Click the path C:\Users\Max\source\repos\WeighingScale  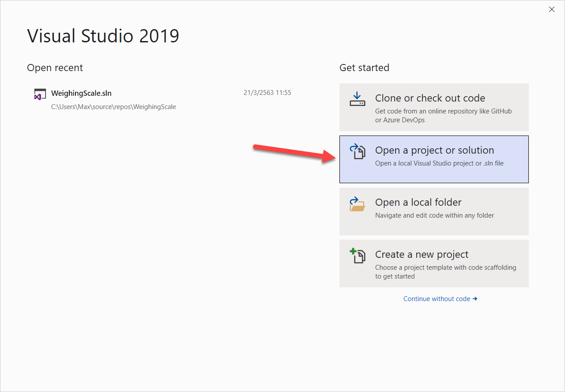[113, 107]
